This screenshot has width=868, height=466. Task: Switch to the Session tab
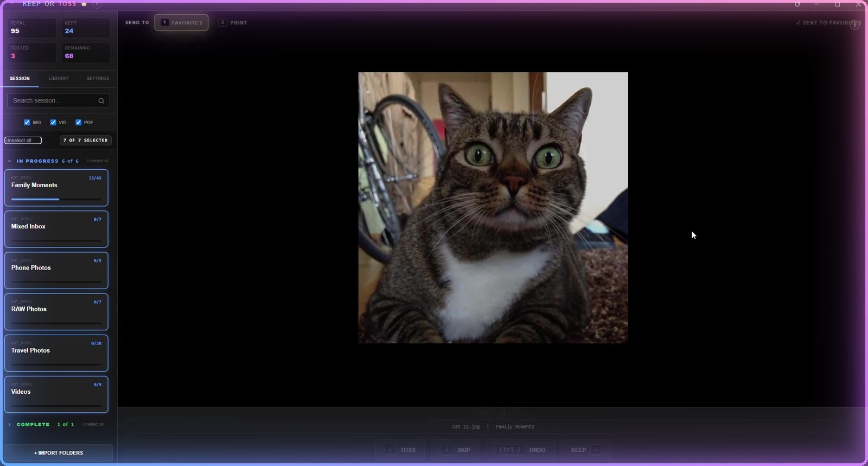pyautogui.click(x=20, y=79)
